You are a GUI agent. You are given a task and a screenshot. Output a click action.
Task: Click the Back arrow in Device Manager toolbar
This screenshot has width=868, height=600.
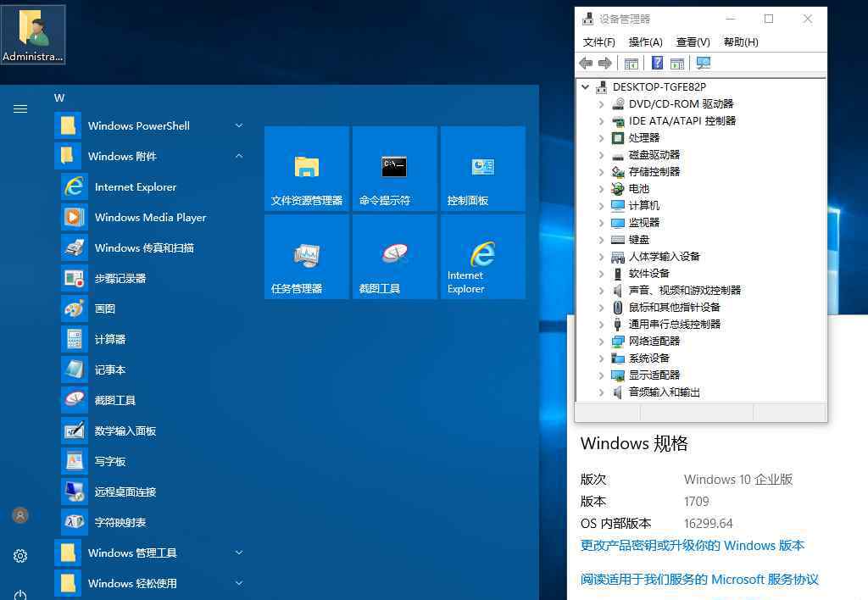click(586, 63)
